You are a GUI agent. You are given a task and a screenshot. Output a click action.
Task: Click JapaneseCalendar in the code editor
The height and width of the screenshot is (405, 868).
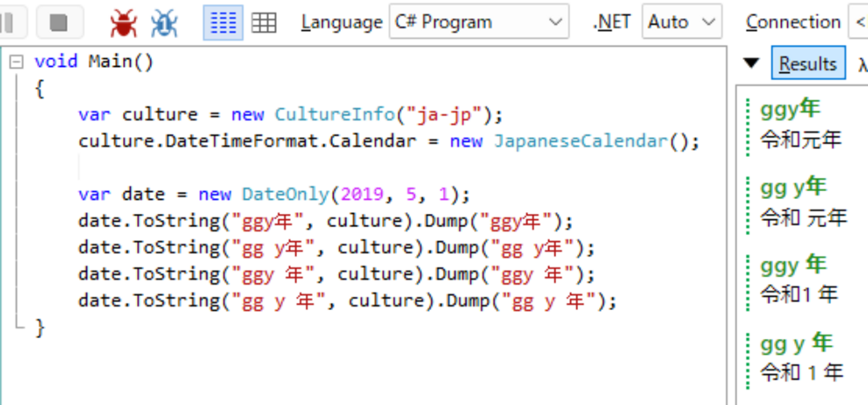click(580, 141)
